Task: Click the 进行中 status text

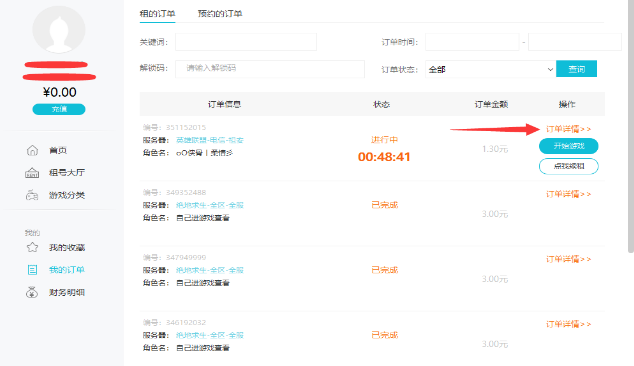Action: coord(385,140)
